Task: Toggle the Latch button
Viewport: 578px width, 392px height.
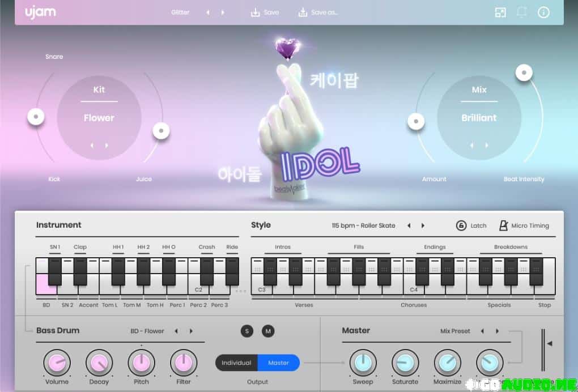Action: point(461,225)
